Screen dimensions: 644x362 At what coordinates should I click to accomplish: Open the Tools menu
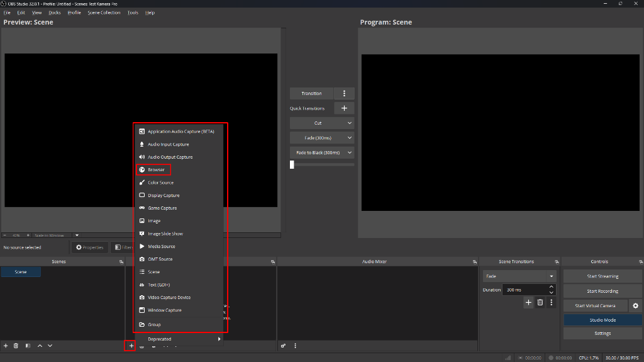tap(133, 13)
